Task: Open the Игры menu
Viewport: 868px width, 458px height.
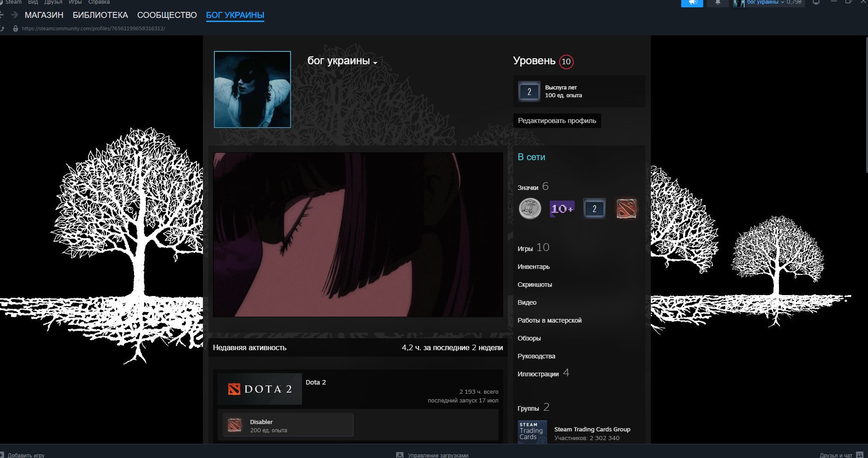Action: tap(75, 2)
